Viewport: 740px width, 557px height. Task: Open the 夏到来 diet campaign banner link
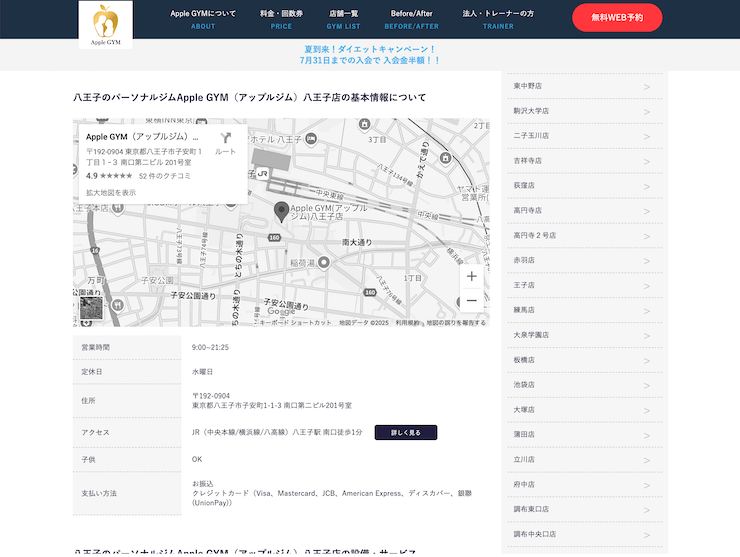[x=370, y=55]
